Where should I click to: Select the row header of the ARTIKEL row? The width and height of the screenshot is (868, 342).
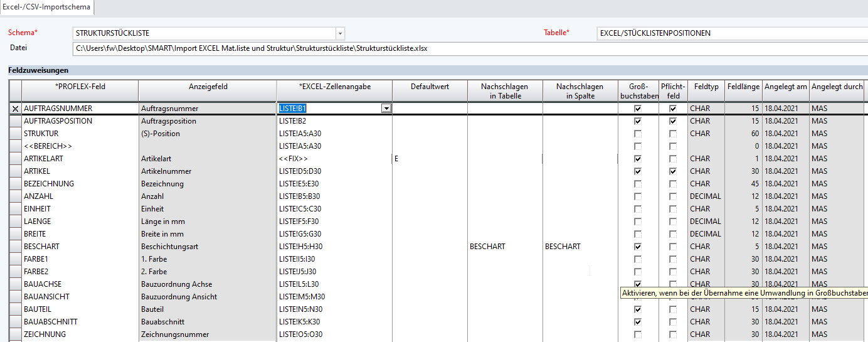pos(15,171)
